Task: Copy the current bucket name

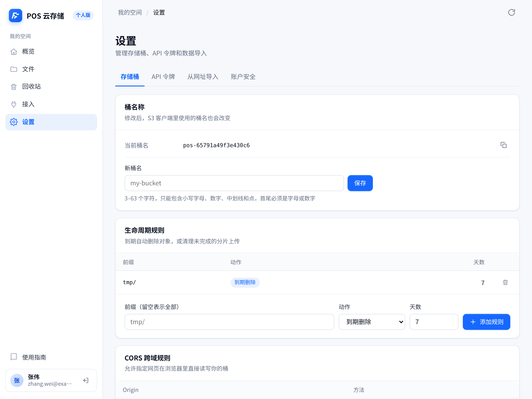Action: point(503,145)
